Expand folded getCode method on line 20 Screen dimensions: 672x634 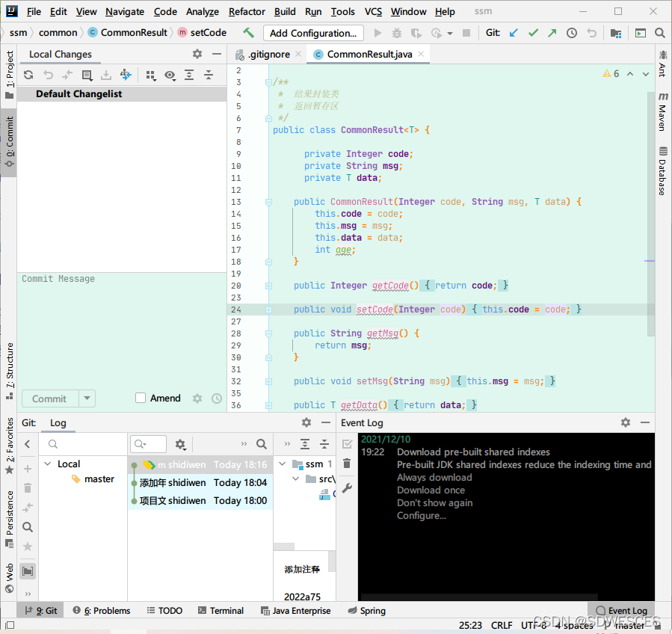pos(268,286)
